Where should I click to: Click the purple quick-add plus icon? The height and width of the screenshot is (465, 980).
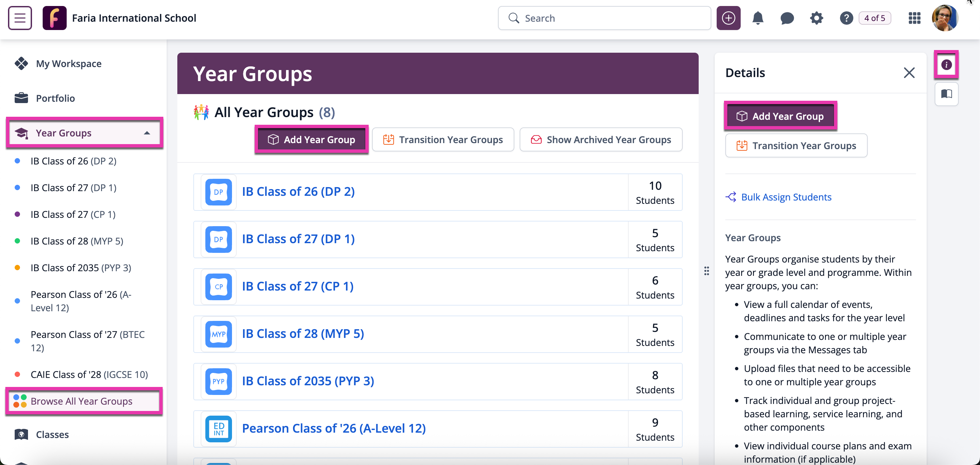pos(728,18)
